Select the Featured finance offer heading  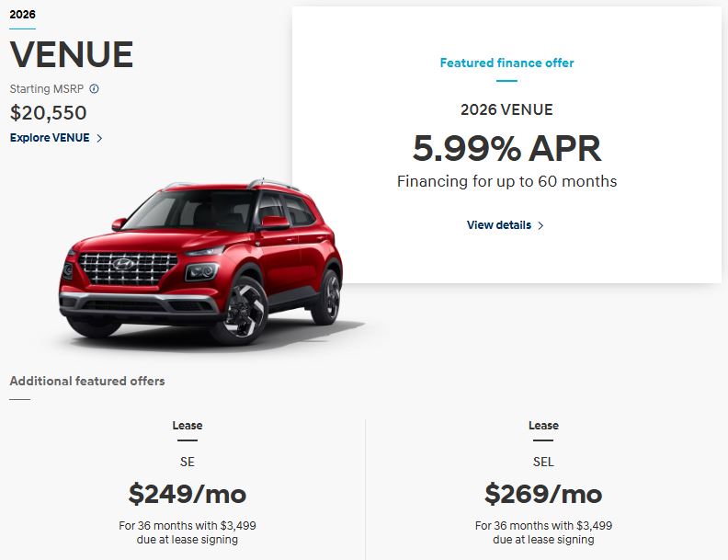(506, 63)
